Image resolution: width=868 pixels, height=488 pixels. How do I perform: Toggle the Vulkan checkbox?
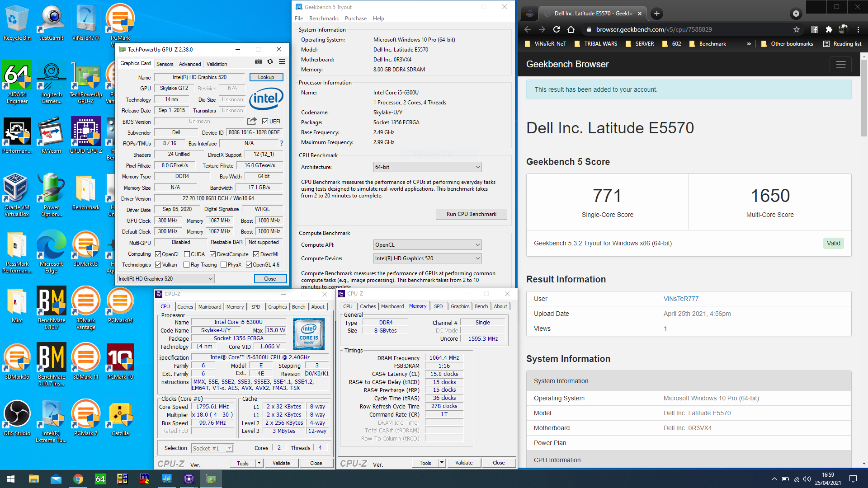coord(158,265)
